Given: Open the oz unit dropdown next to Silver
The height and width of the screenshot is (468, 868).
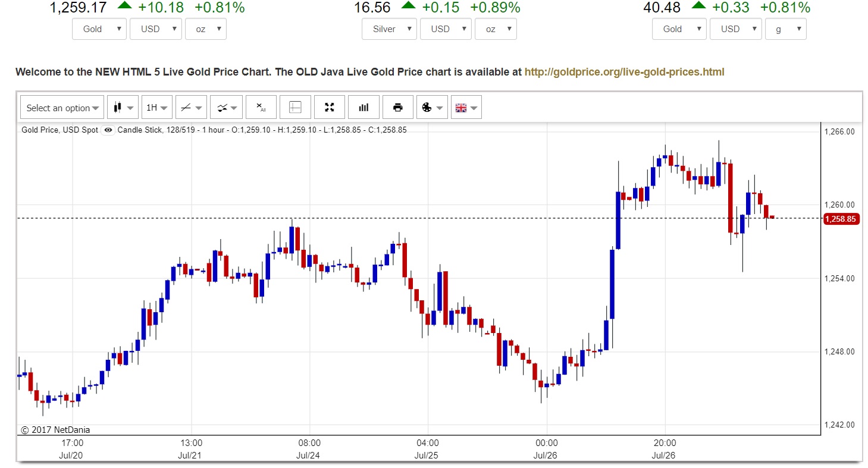Looking at the screenshot, I should point(496,29).
